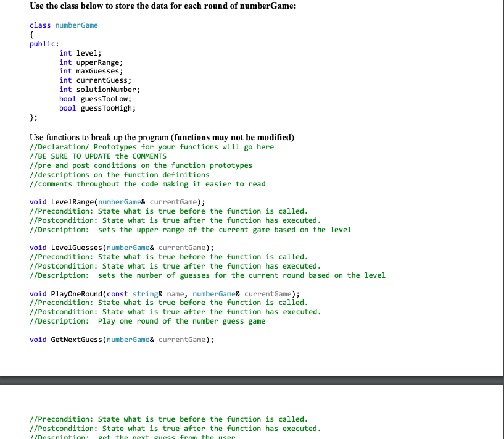Click the closing "};" of the class
This screenshot has height=439, width=504.
32,117
